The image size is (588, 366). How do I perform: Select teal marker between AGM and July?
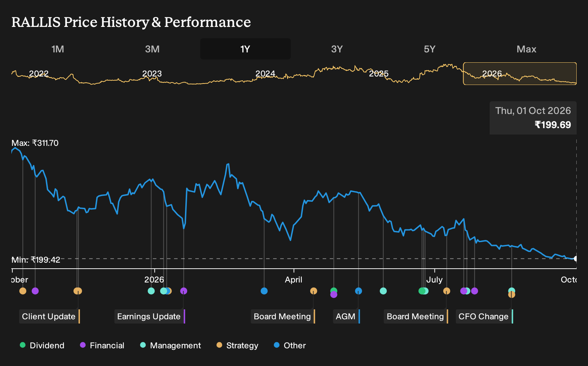point(383,291)
